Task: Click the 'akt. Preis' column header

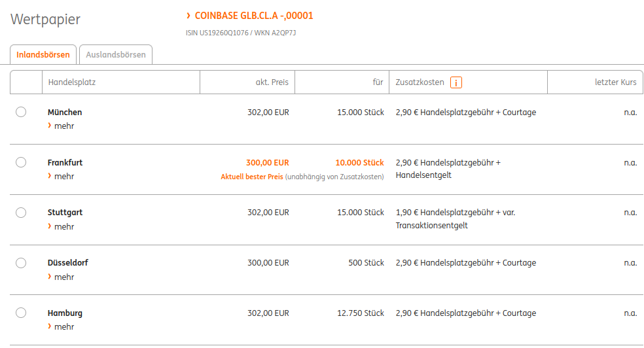Action: coord(272,82)
